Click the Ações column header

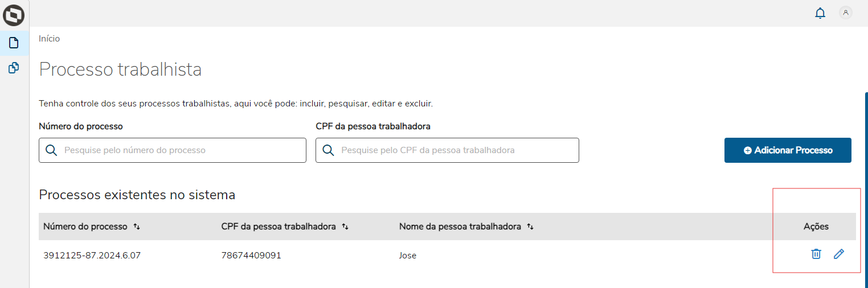point(816,227)
